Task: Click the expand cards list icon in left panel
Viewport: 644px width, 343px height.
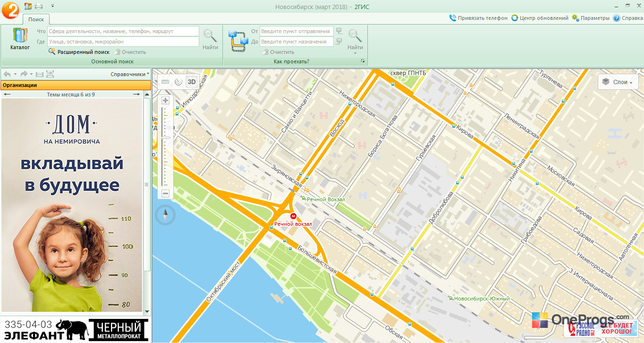Action: click(50, 74)
